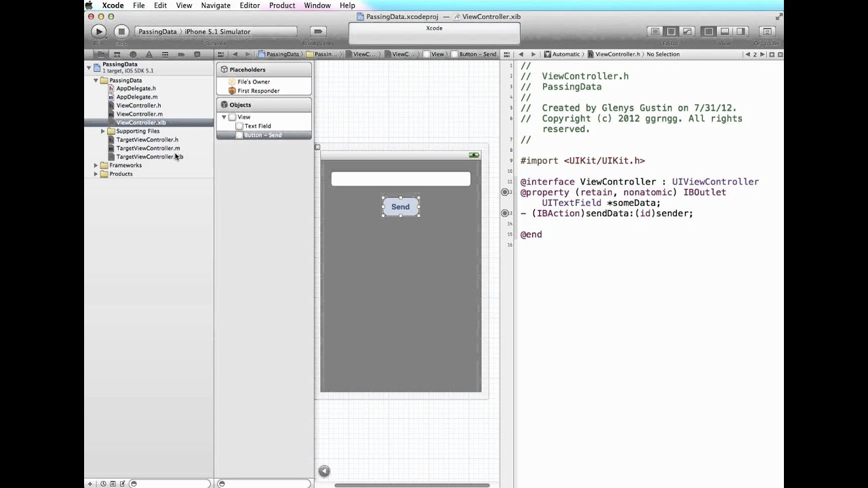Show only recently edited files filter
Screen dimensions: 868x488
point(103,483)
